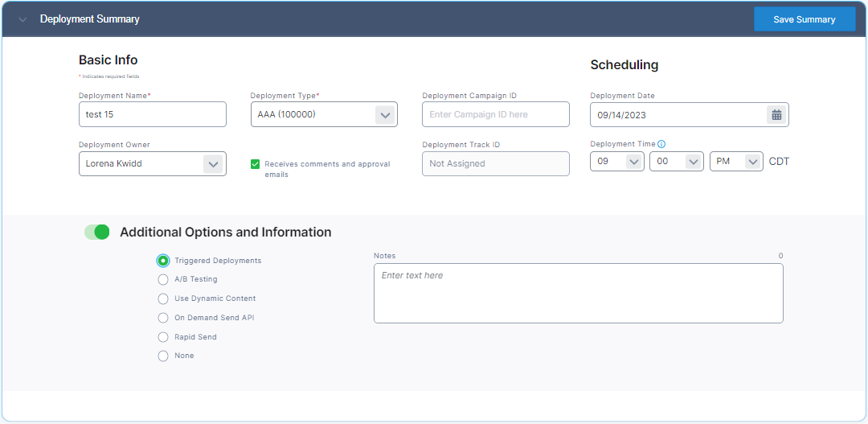
Task: Focus the Deployment Campaign ID field
Action: coord(495,114)
